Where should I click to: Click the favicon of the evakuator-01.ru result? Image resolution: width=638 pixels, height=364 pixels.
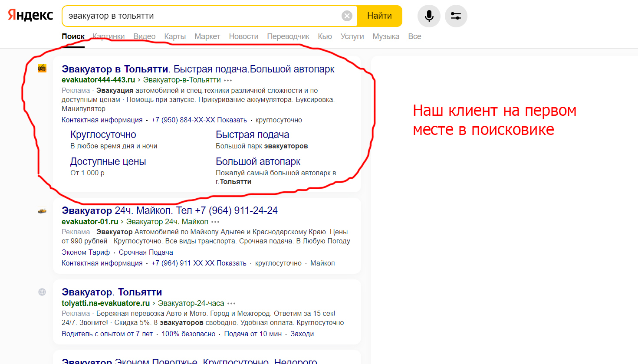42,211
